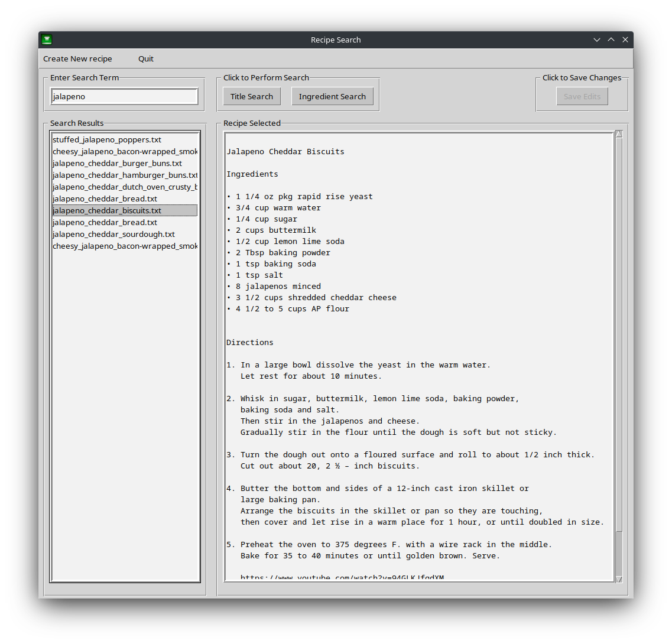Click the '2 cups buttermilk' ingredient line
Image resolution: width=672 pixels, height=644 pixels.
coord(271,230)
